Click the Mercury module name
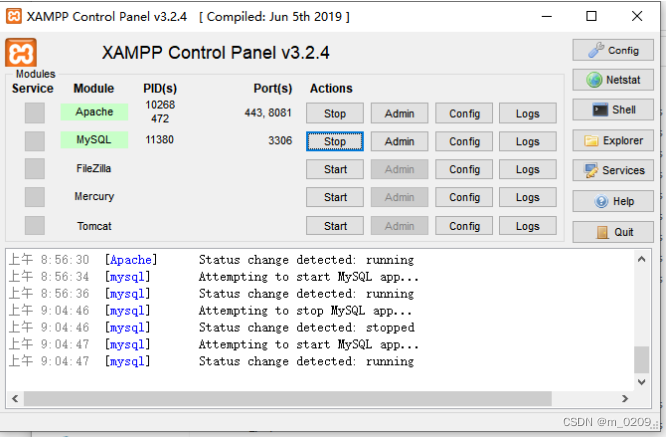Screen dimensions: 666x437 [94, 197]
